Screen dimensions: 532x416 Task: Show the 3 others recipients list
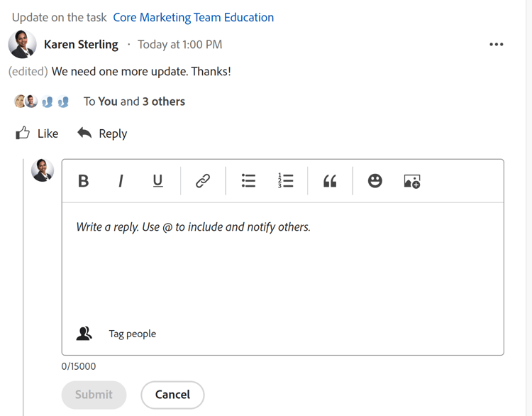pyautogui.click(x=163, y=102)
